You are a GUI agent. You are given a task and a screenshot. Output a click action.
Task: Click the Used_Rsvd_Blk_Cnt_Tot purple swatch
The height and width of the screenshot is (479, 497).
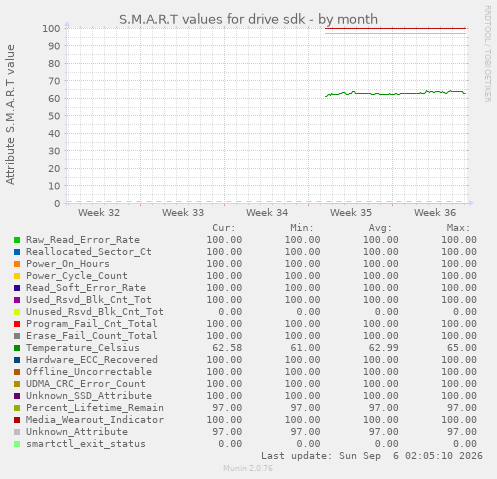tap(17, 300)
